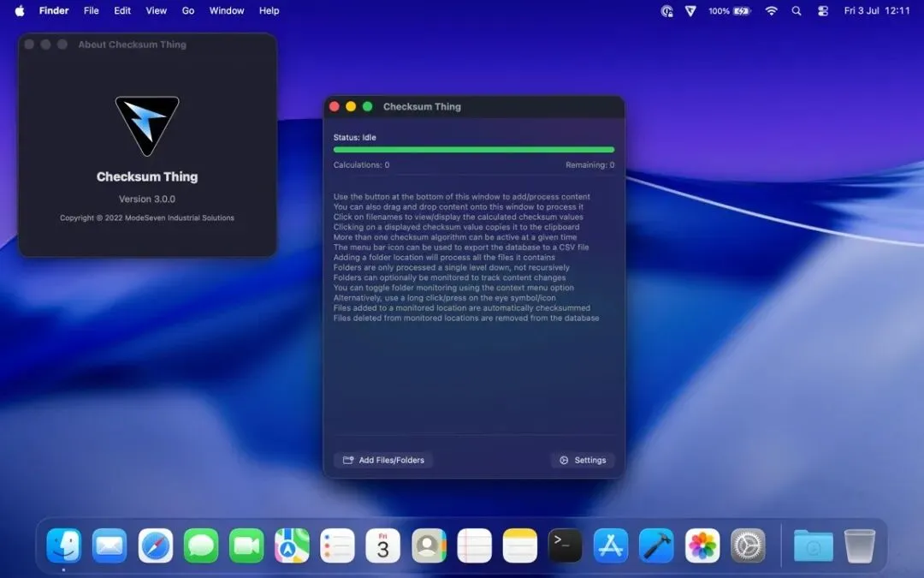Click the Add Files/Folders button
Viewport: 924px width, 578px height.
click(383, 460)
